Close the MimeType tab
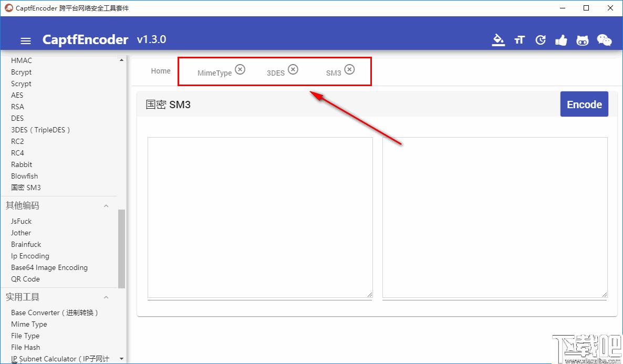623x364 pixels. tap(240, 69)
